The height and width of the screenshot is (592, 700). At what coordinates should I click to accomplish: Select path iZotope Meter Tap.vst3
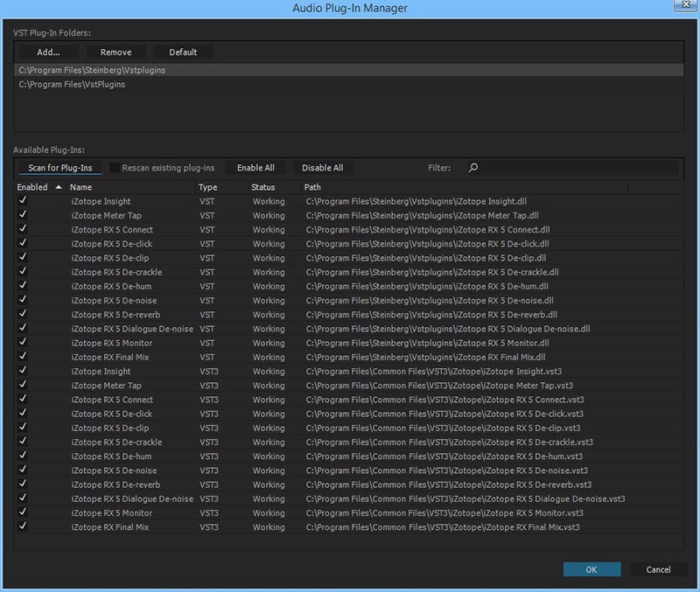pyautogui.click(x=439, y=386)
